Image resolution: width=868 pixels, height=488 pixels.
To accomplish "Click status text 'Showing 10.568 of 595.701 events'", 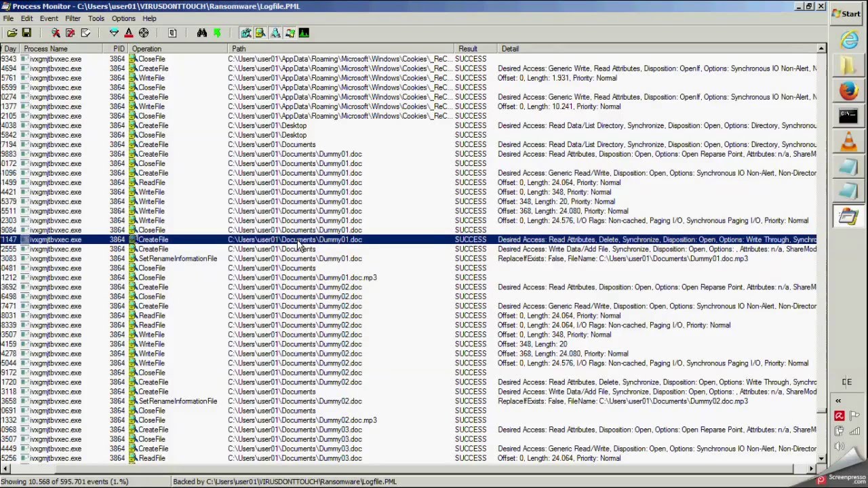I will 65,481.
